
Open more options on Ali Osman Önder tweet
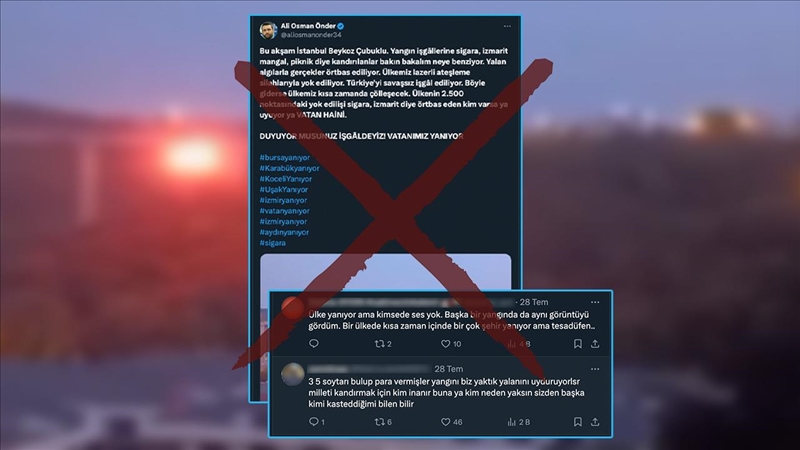coord(507,26)
